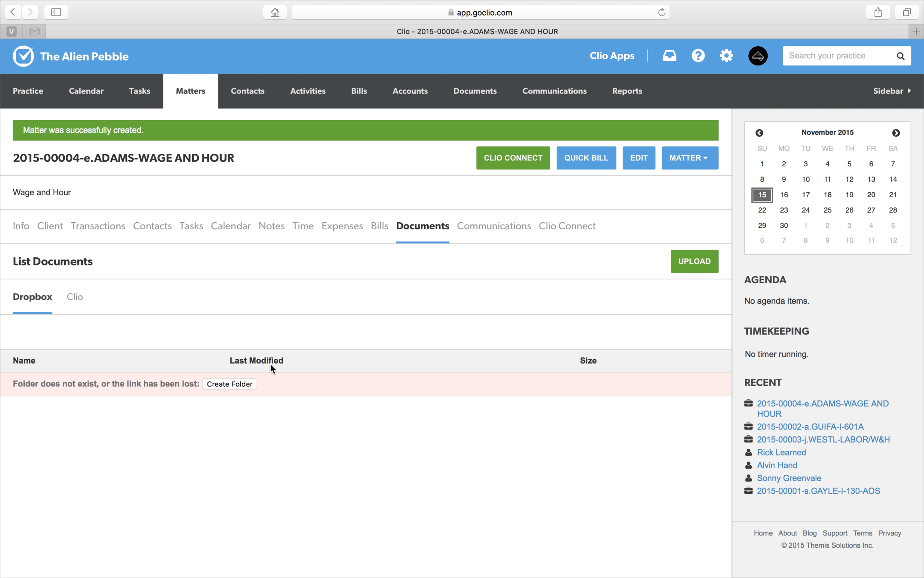Sort by Last Modified column header

point(256,361)
